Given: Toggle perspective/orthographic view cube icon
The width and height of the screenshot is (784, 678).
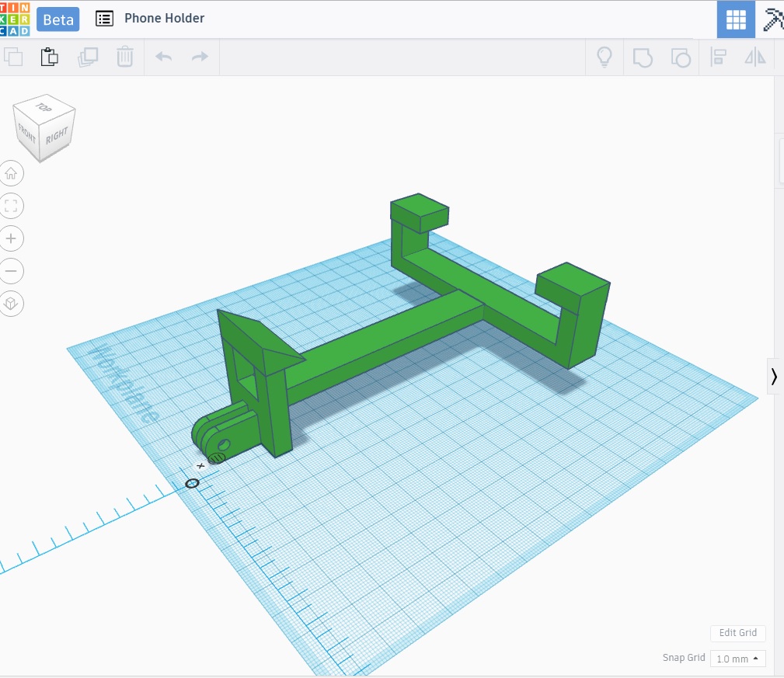Looking at the screenshot, I should click(11, 304).
